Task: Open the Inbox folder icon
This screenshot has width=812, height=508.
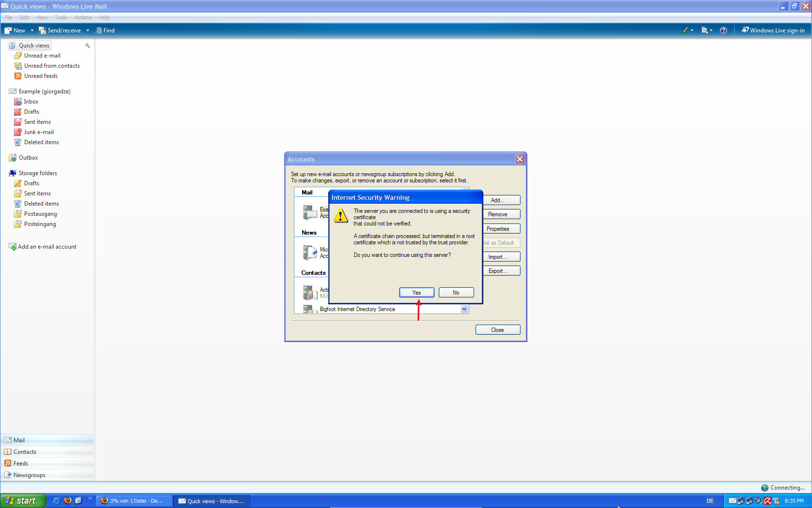Action: coord(18,102)
